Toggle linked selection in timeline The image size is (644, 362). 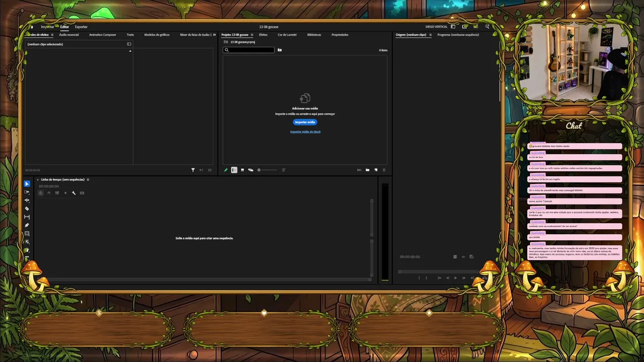point(57,193)
